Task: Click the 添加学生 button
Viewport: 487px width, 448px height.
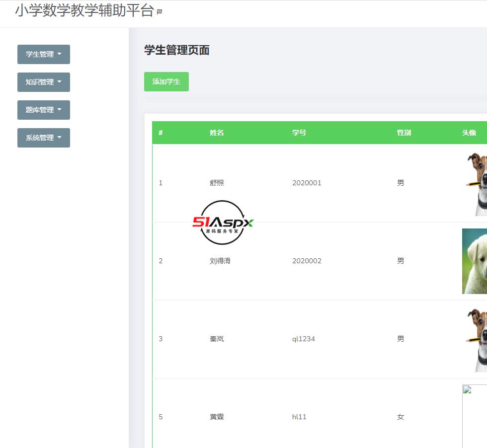Action: [x=166, y=81]
